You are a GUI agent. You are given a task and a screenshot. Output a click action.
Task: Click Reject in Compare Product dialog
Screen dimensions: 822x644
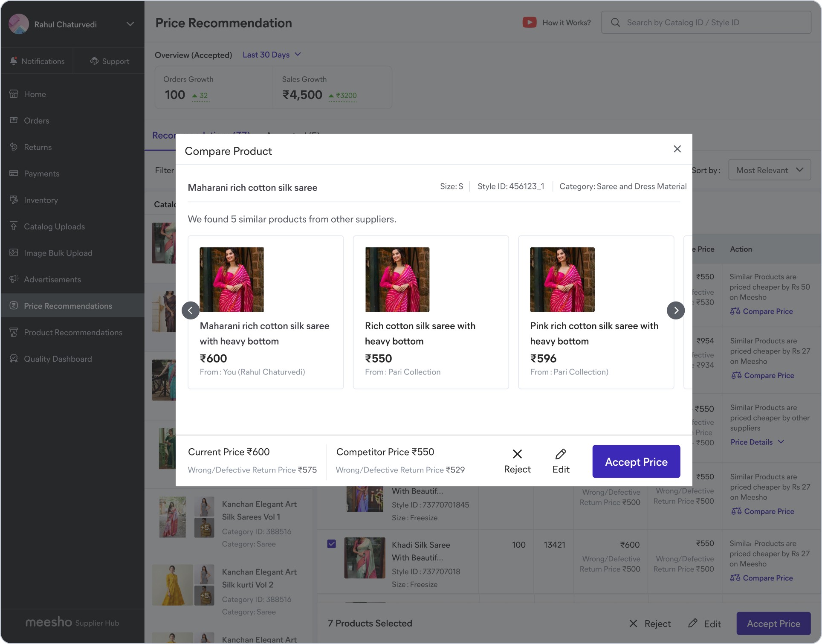click(517, 461)
